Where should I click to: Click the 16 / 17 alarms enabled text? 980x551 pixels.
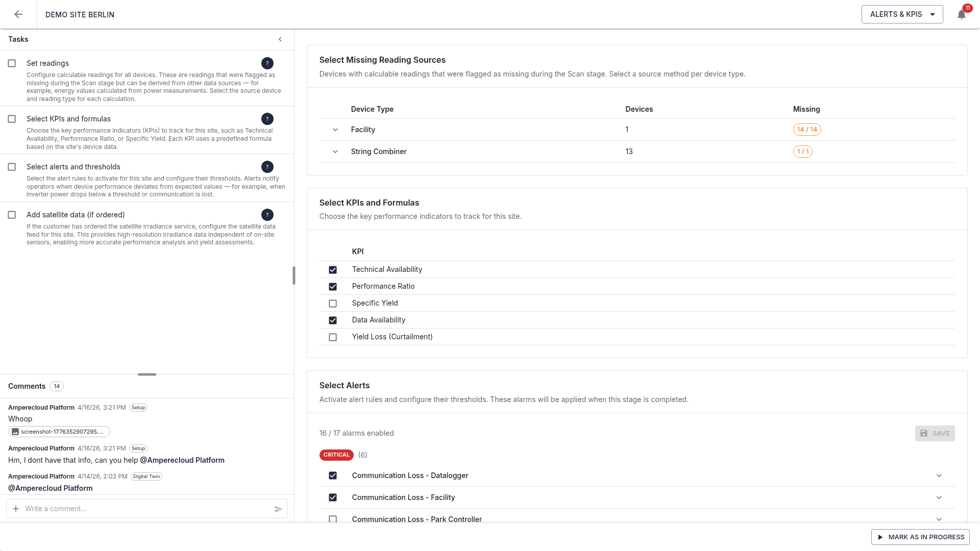tap(356, 433)
